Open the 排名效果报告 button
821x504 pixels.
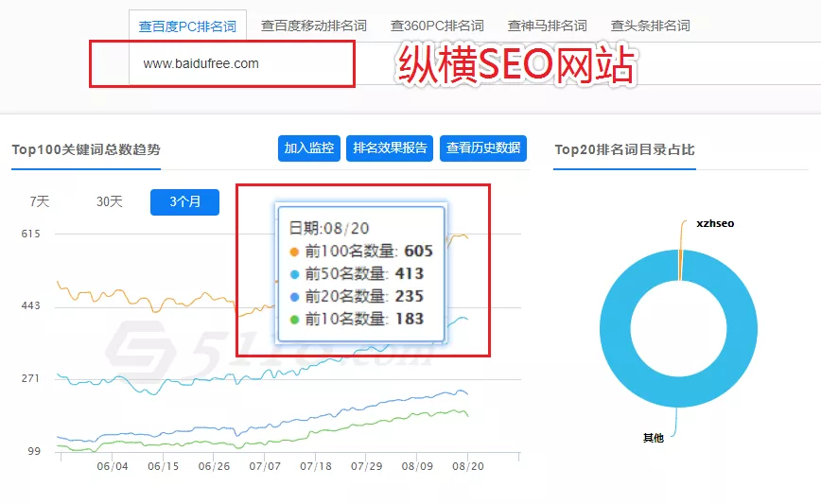(x=390, y=148)
